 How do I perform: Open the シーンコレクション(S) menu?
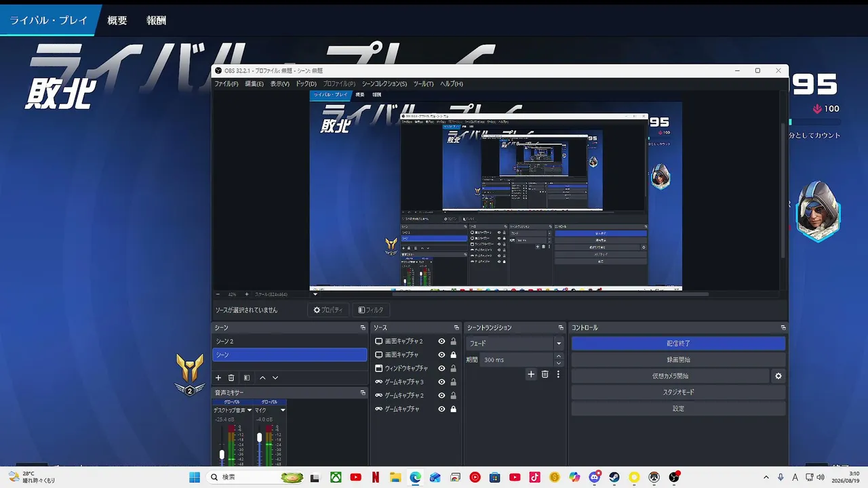pos(384,84)
